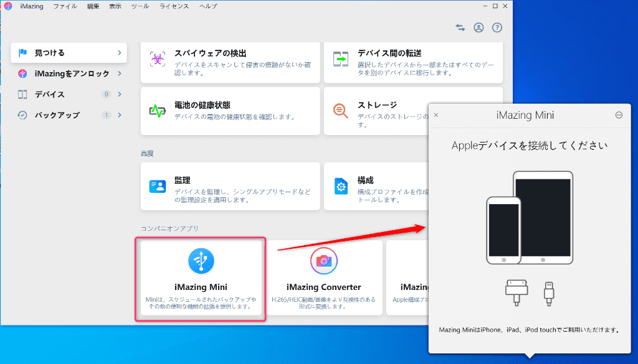Click the iMazing Converter camera icon

(324, 261)
